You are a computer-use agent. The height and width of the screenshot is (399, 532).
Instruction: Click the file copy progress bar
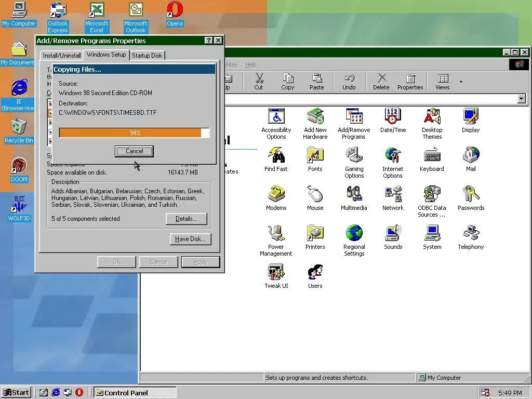pos(135,132)
